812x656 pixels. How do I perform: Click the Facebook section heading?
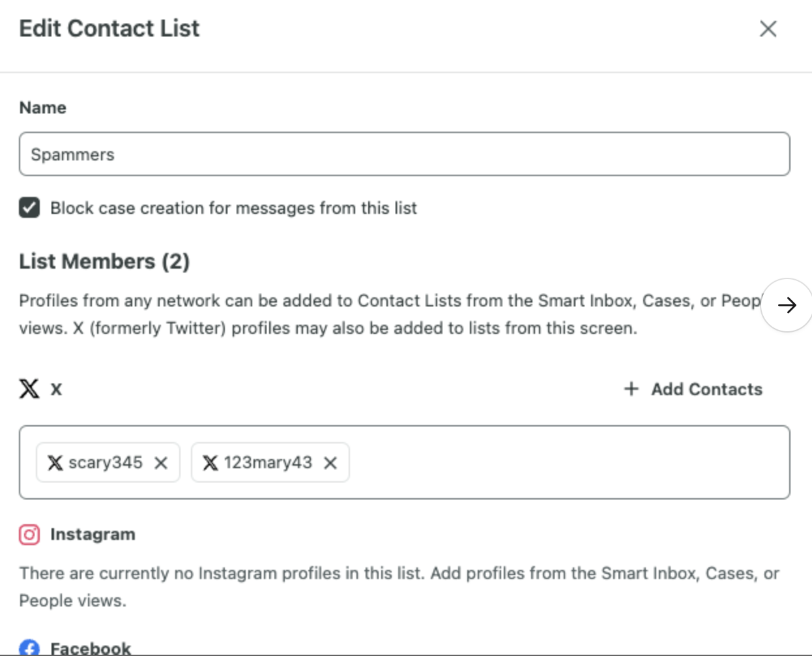coord(91,648)
